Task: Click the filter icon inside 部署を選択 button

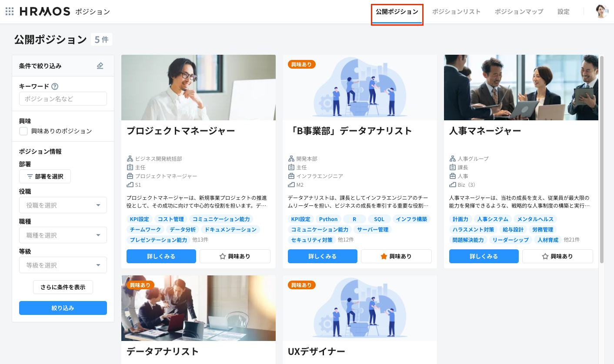Action: [x=30, y=176]
